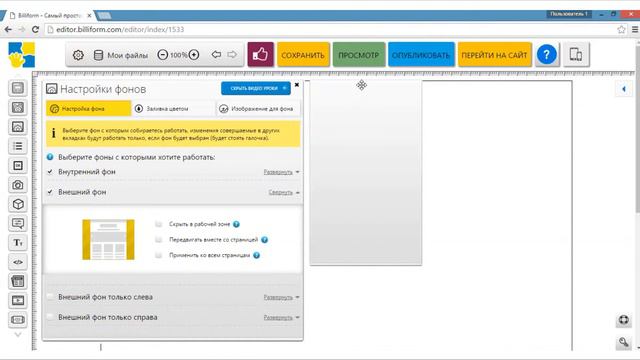The width and height of the screenshot is (640, 360).
Task: Expand the Внутренний фон section
Action: point(281,172)
